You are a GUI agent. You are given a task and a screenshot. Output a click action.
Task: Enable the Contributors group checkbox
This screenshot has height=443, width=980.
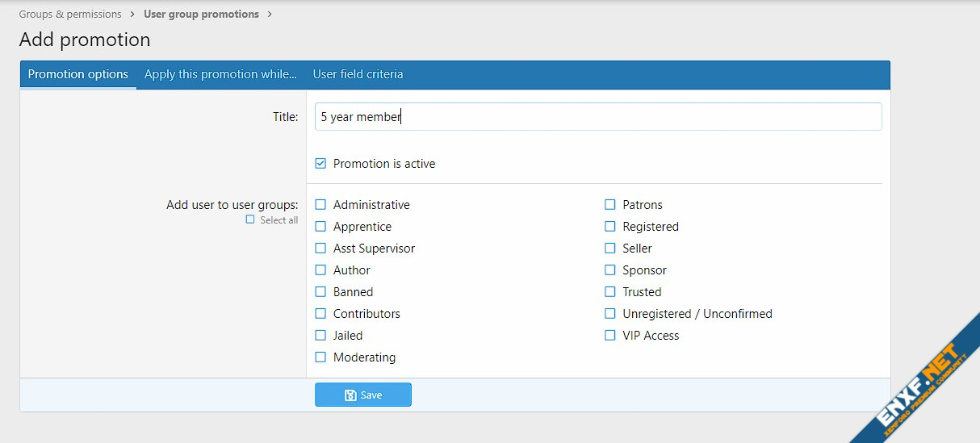pyautogui.click(x=320, y=314)
